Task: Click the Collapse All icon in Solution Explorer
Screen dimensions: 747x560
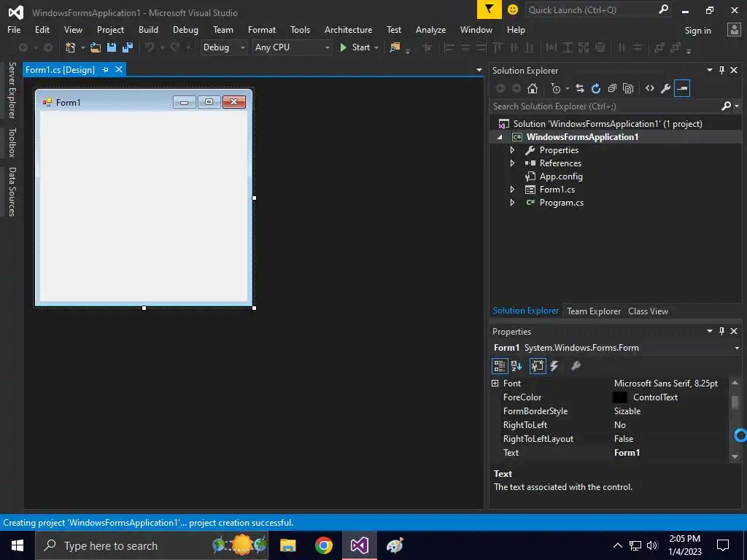Action: tap(612, 88)
